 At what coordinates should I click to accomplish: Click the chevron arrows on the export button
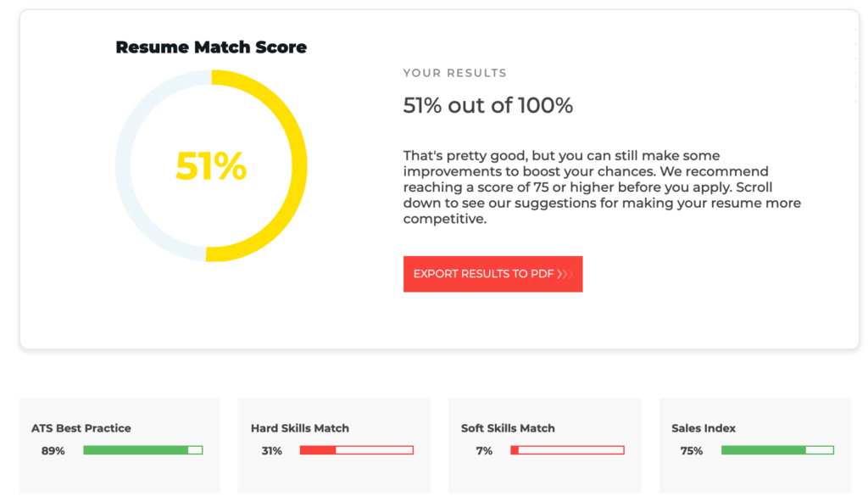click(565, 274)
